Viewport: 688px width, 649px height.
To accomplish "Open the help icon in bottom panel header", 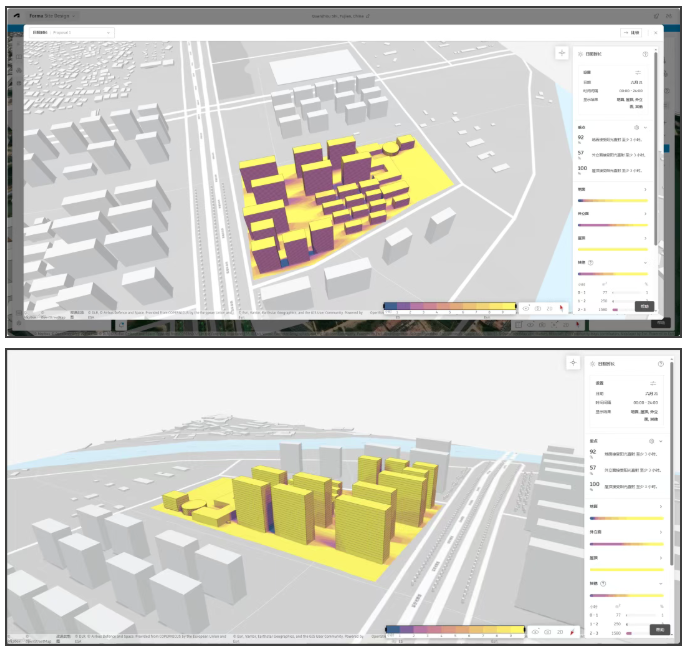I will click(661, 364).
